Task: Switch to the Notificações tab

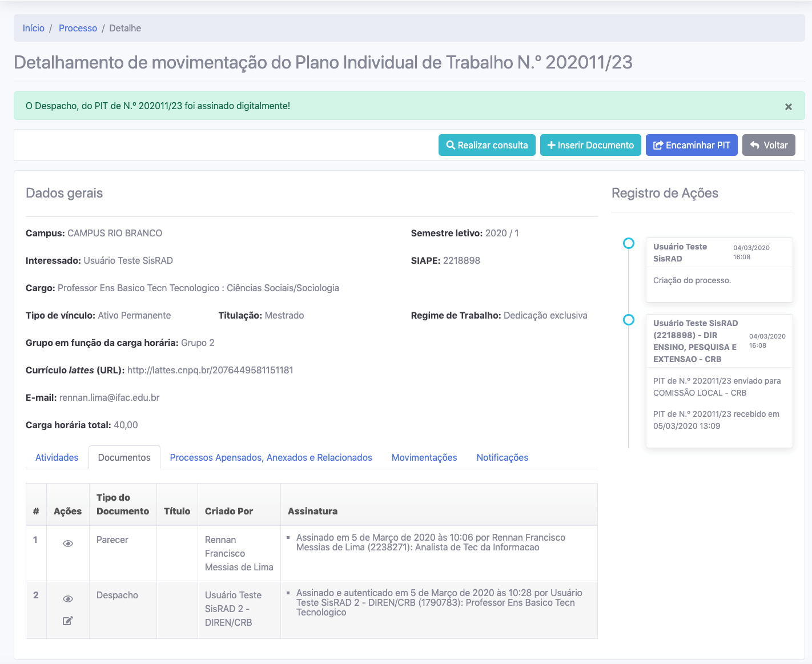Action: 503,457
